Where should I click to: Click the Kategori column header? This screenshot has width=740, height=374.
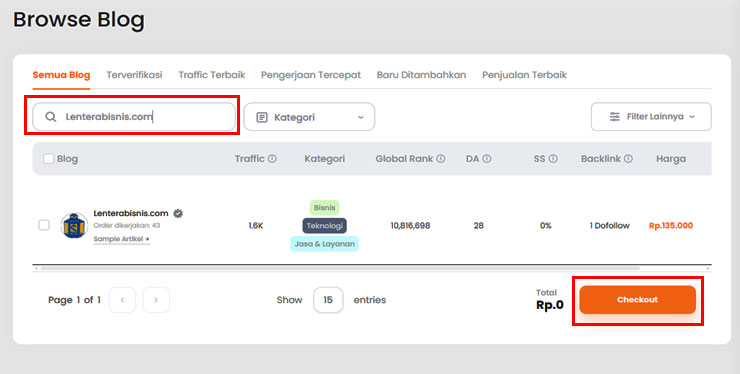[x=325, y=159]
